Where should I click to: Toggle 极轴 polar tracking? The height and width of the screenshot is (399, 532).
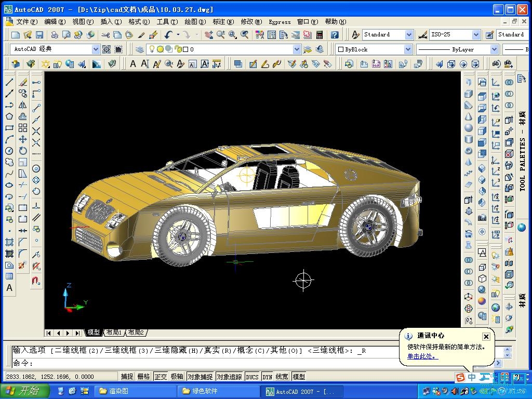(x=177, y=376)
